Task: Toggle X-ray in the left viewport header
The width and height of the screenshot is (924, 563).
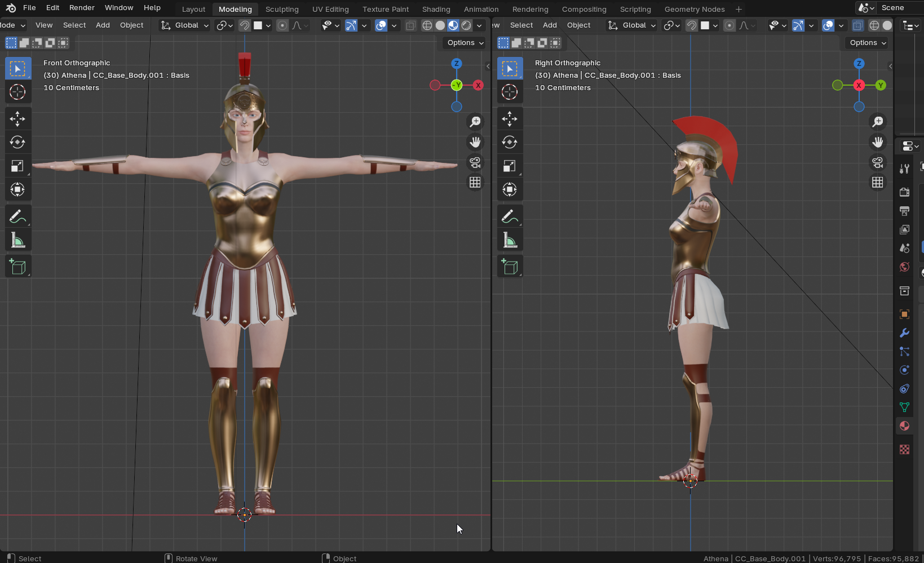Action: (x=410, y=25)
